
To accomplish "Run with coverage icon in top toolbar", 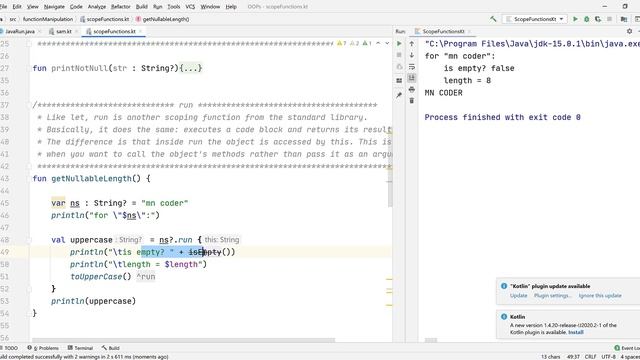I will (598, 19).
